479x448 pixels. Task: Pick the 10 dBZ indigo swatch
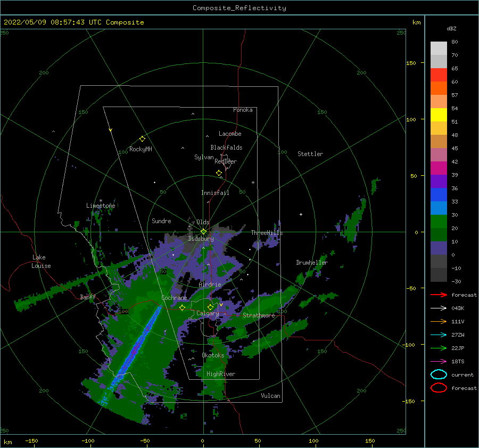click(x=439, y=248)
